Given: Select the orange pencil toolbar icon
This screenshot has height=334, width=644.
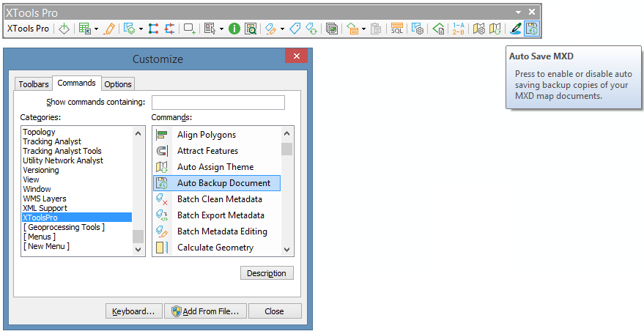Looking at the screenshot, I should click(110, 29).
